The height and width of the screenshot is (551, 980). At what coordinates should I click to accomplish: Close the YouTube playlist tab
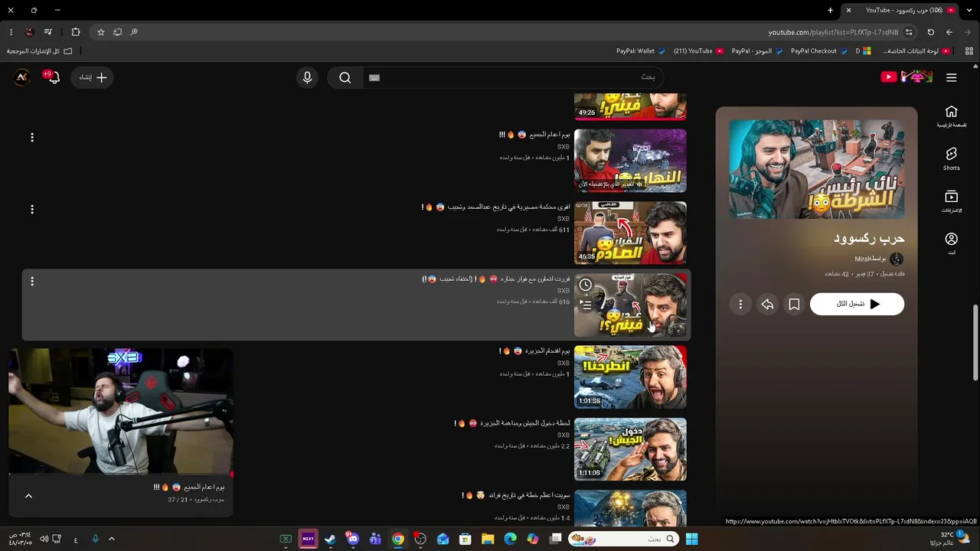[848, 10]
